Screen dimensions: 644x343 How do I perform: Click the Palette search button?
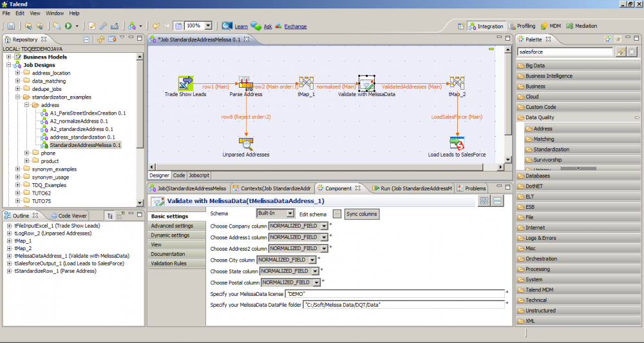(x=621, y=52)
